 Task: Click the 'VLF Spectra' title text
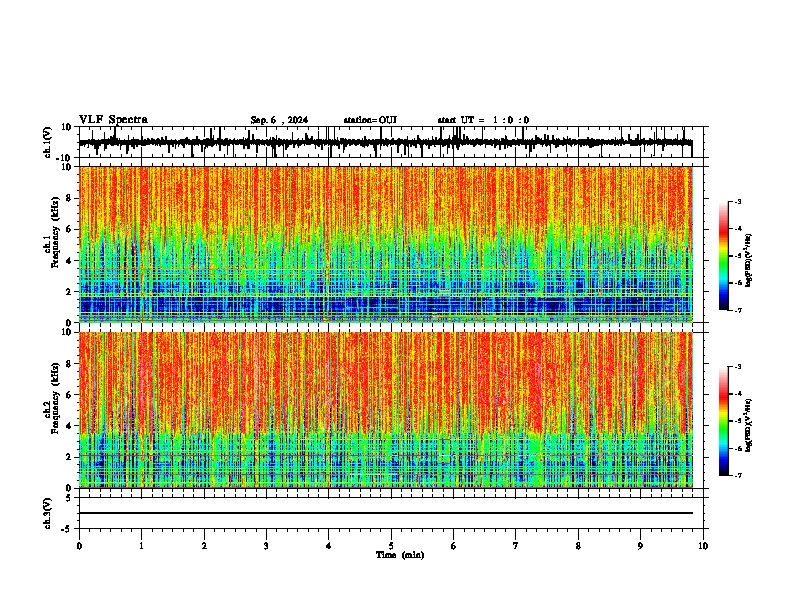pyautogui.click(x=113, y=120)
